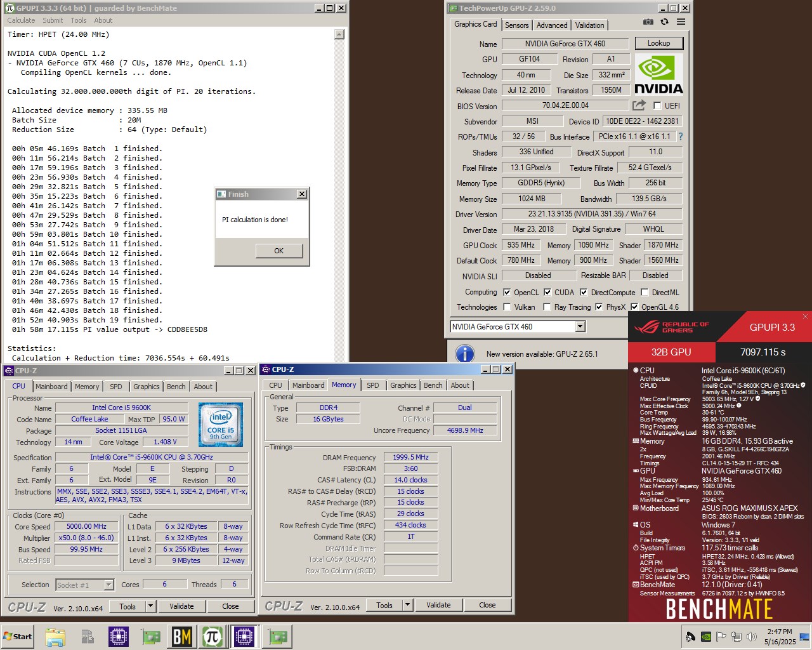The height and width of the screenshot is (650, 812).
Task: Click the taskbar clock showing 2:47 PM
Action: coord(779,632)
